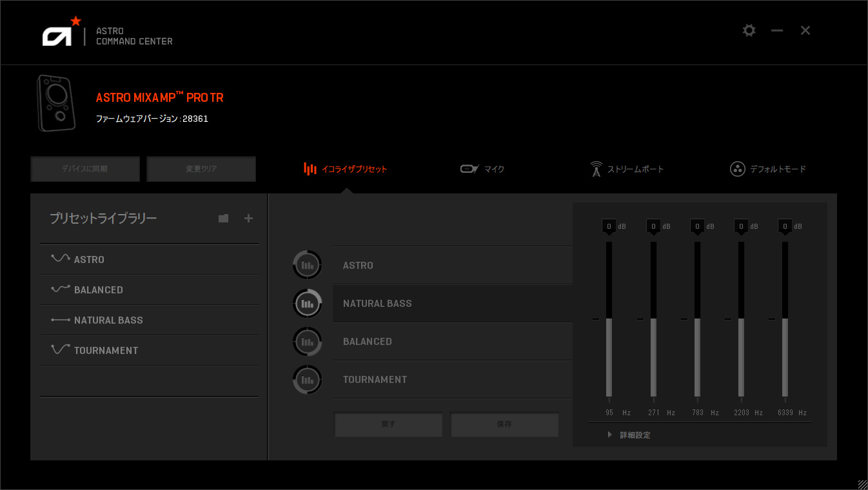Click the folder icon in Preset Library
This screenshot has width=868, height=490.
pyautogui.click(x=223, y=219)
